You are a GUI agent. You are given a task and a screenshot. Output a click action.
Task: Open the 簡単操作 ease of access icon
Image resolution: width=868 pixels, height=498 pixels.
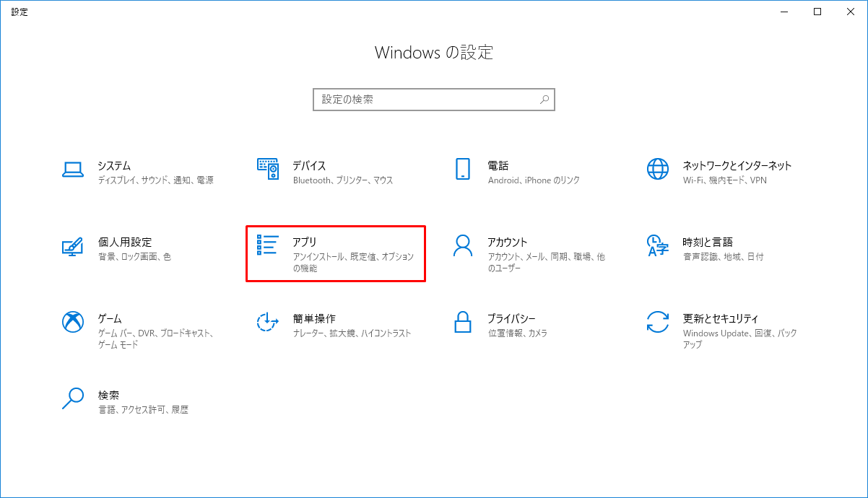(x=268, y=322)
